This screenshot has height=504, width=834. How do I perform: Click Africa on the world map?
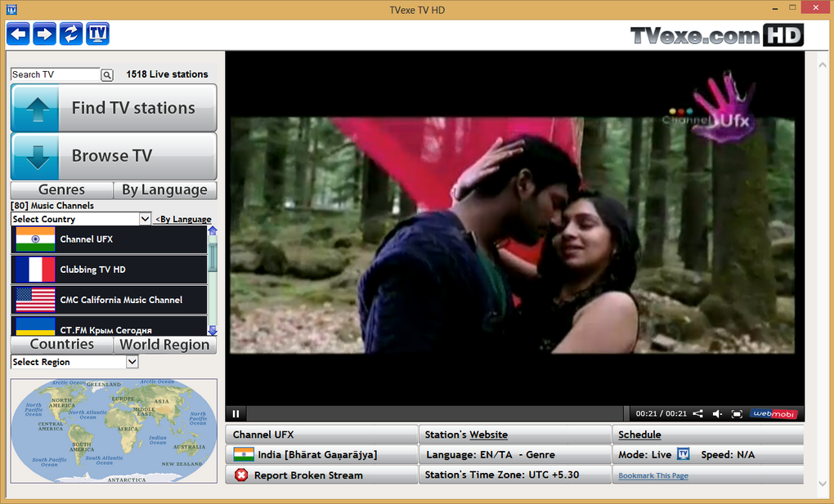[x=128, y=429]
